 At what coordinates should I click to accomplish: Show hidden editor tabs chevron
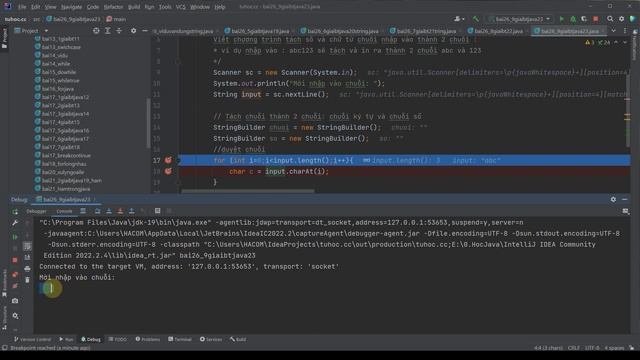pyautogui.click(x=613, y=31)
